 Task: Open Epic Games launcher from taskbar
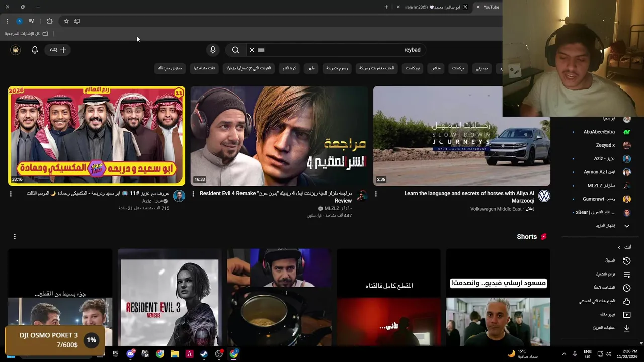116,354
